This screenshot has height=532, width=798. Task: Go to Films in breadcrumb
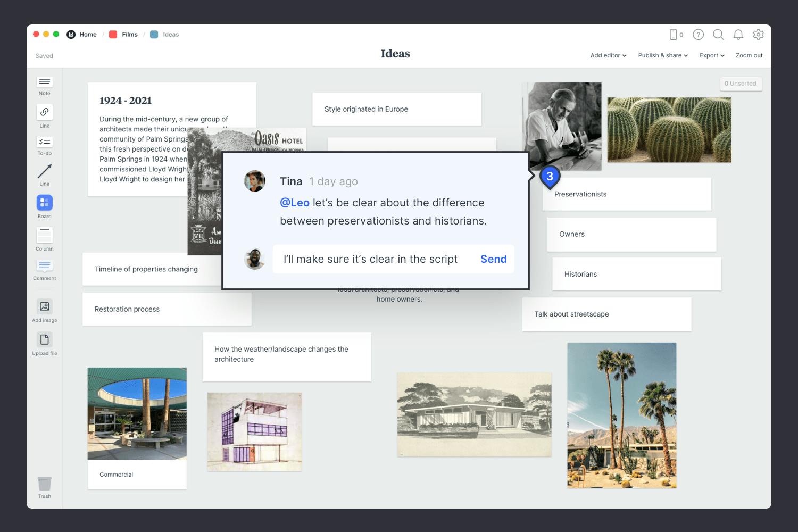tap(129, 35)
